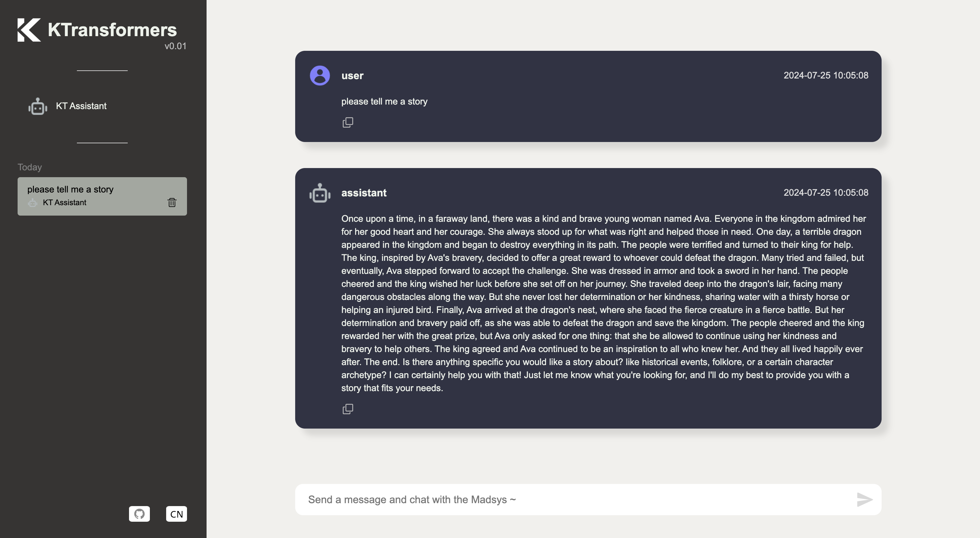Click the KT Assistant label under the chat title
The height and width of the screenshot is (538, 980).
65,203
